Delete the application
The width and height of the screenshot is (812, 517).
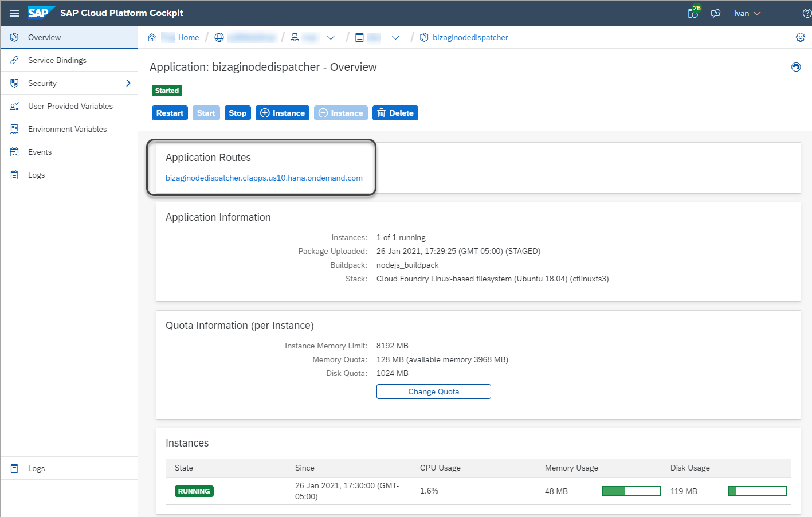point(395,113)
